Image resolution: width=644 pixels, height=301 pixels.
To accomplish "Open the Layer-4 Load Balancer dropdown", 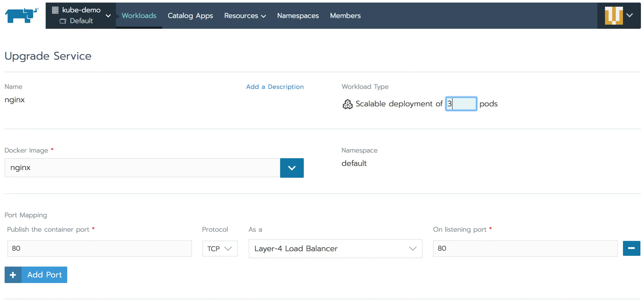I will (x=335, y=249).
